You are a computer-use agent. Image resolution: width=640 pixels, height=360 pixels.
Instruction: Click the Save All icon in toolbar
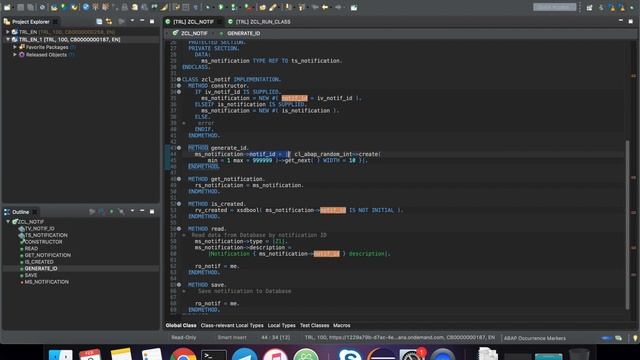tap(31, 7)
